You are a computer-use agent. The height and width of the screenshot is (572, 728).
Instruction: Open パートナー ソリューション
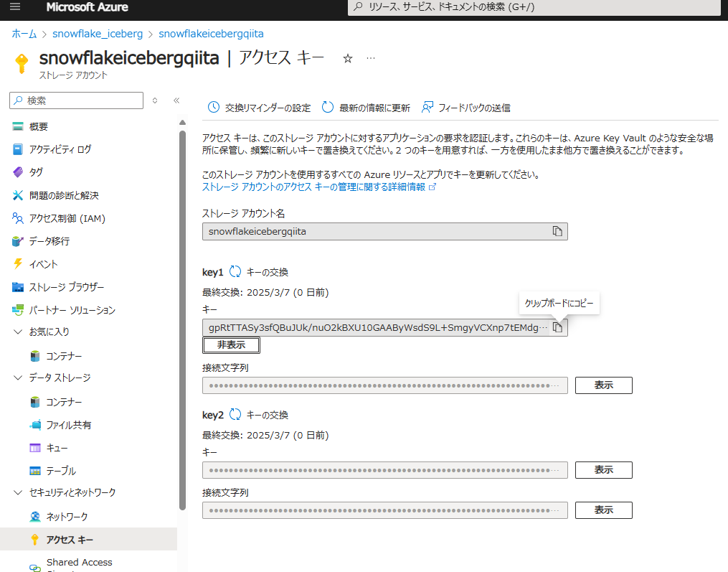point(88,310)
